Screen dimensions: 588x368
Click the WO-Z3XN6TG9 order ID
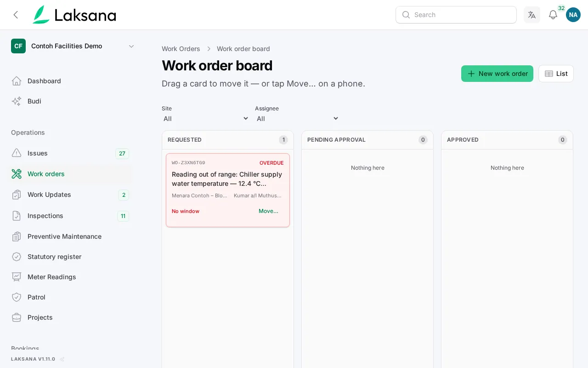pyautogui.click(x=188, y=163)
